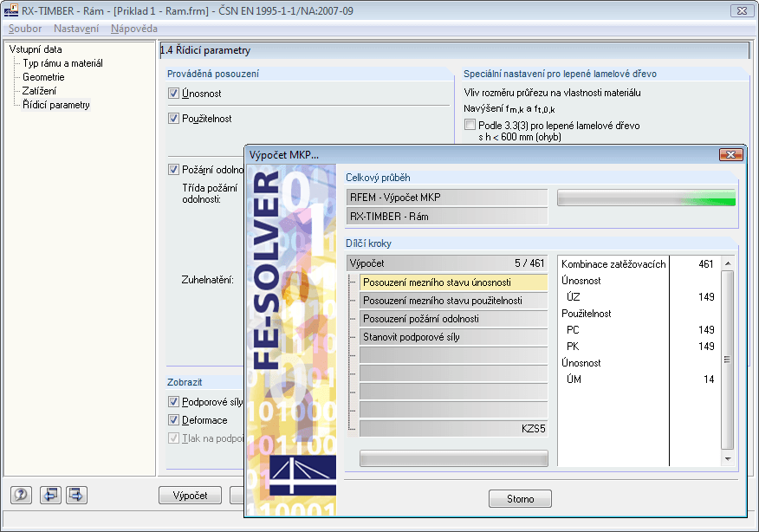Click the RX-TIMBER - Rám row
The width and height of the screenshot is (759, 532).
click(447, 217)
